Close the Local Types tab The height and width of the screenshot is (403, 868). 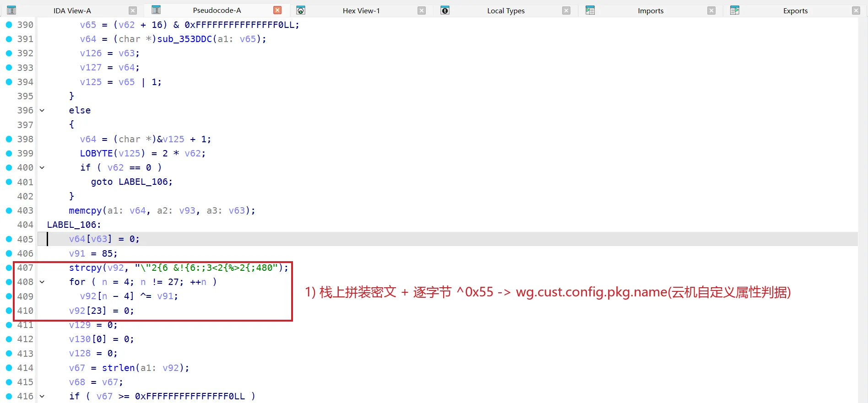(566, 11)
